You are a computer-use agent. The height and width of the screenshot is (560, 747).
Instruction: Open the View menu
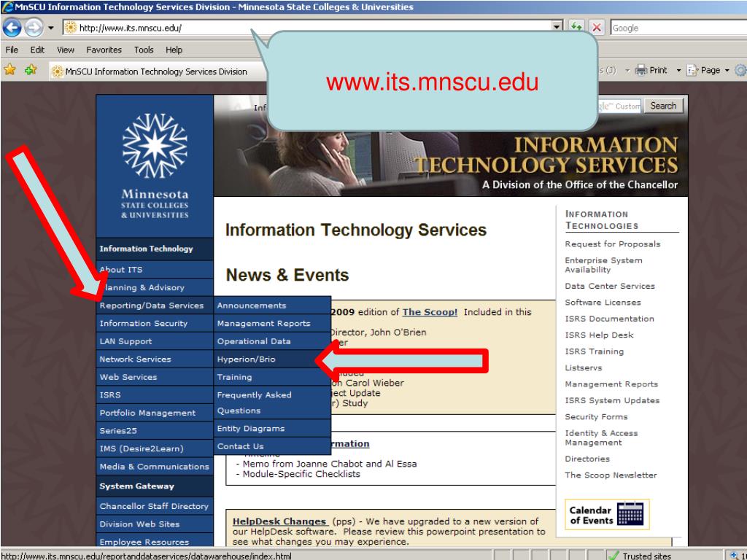pos(65,50)
